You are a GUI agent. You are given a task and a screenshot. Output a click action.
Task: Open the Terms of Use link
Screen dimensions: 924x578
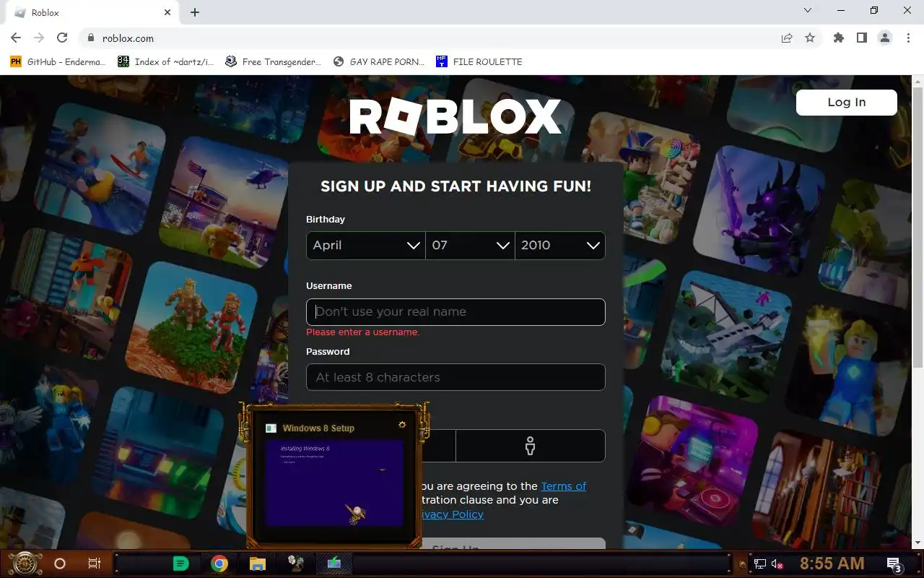pyautogui.click(x=563, y=486)
